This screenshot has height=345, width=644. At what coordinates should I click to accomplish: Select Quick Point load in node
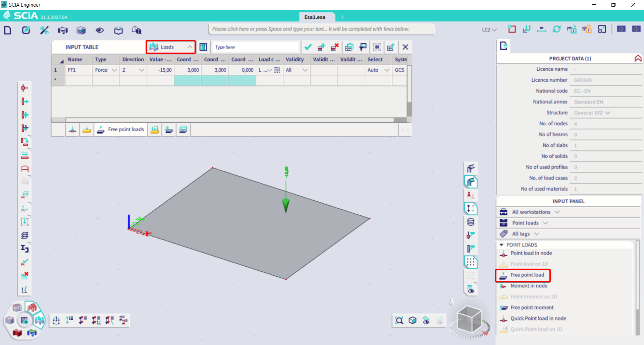pos(538,319)
